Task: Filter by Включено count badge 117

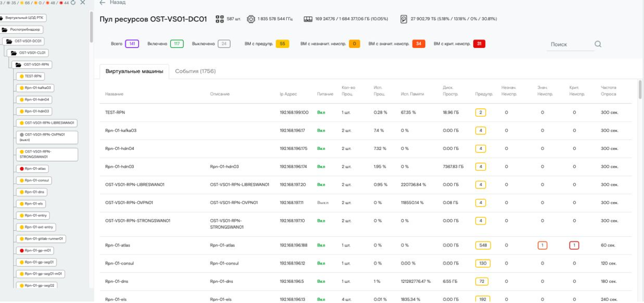Action: 177,44
